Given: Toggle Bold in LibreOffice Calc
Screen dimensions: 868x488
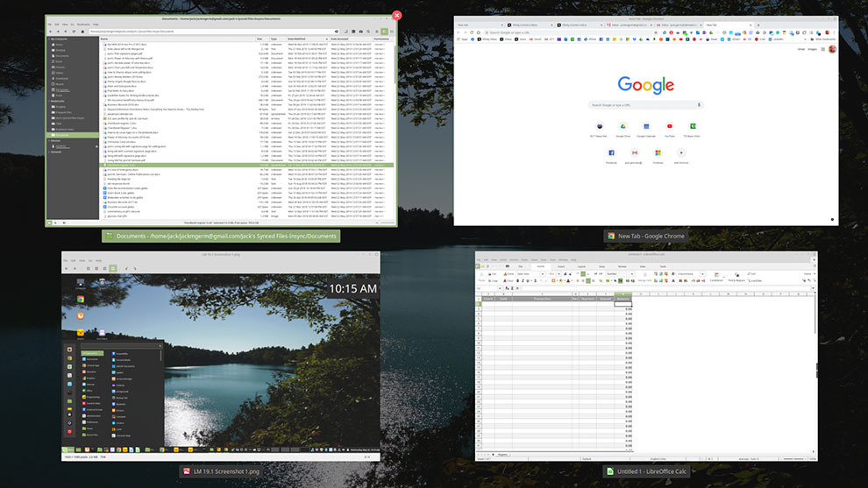Looking at the screenshot, I should point(517,281).
